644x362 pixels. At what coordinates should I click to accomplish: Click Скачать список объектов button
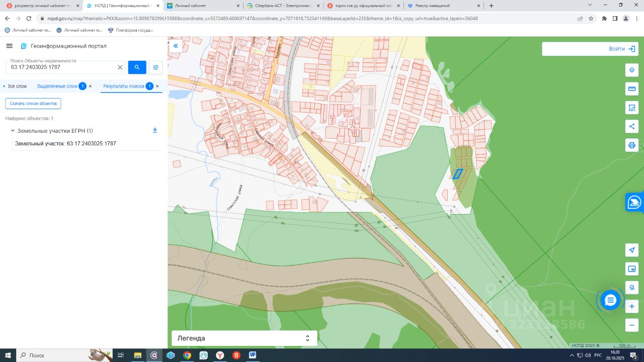click(x=33, y=104)
